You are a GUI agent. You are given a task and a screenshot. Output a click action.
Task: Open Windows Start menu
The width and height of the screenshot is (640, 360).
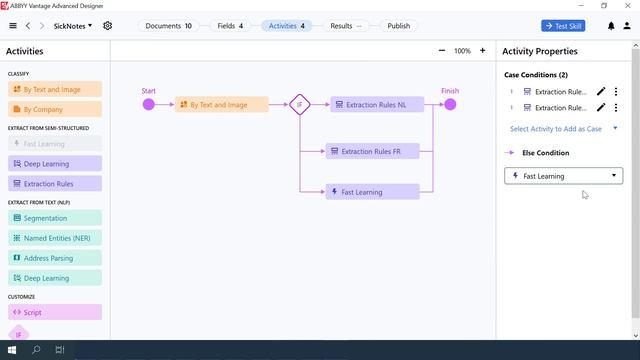click(12, 350)
